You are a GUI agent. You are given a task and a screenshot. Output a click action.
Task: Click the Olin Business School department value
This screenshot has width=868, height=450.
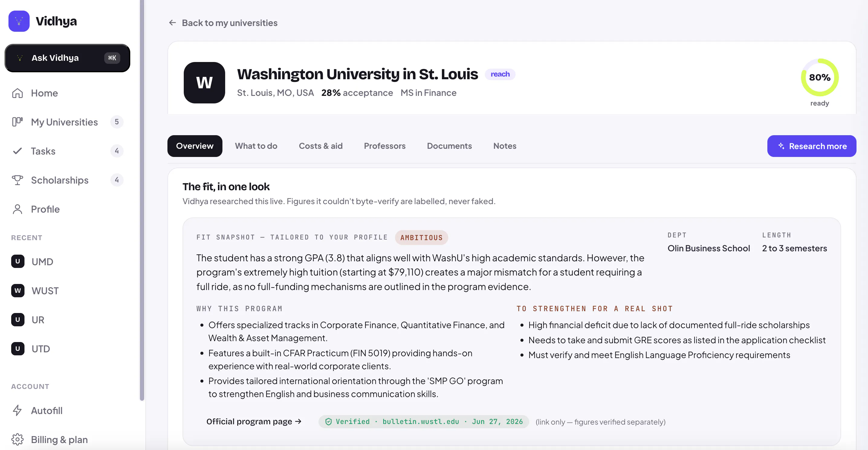coord(709,248)
